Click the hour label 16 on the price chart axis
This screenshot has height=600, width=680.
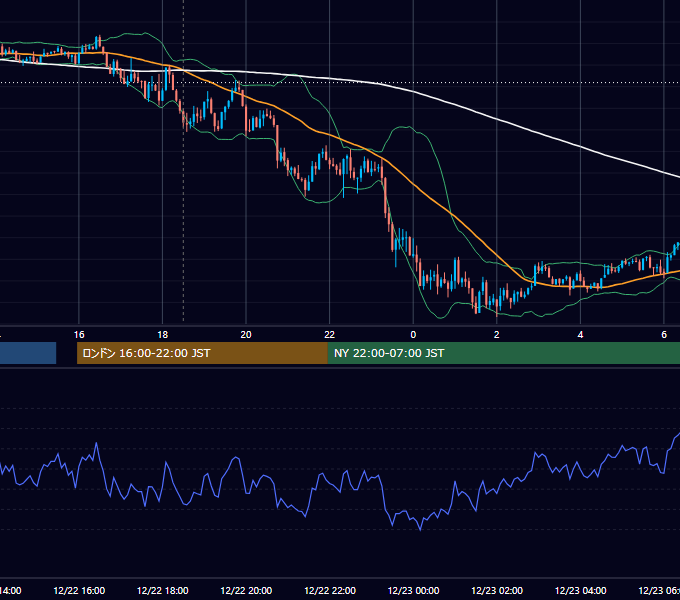[x=79, y=335]
